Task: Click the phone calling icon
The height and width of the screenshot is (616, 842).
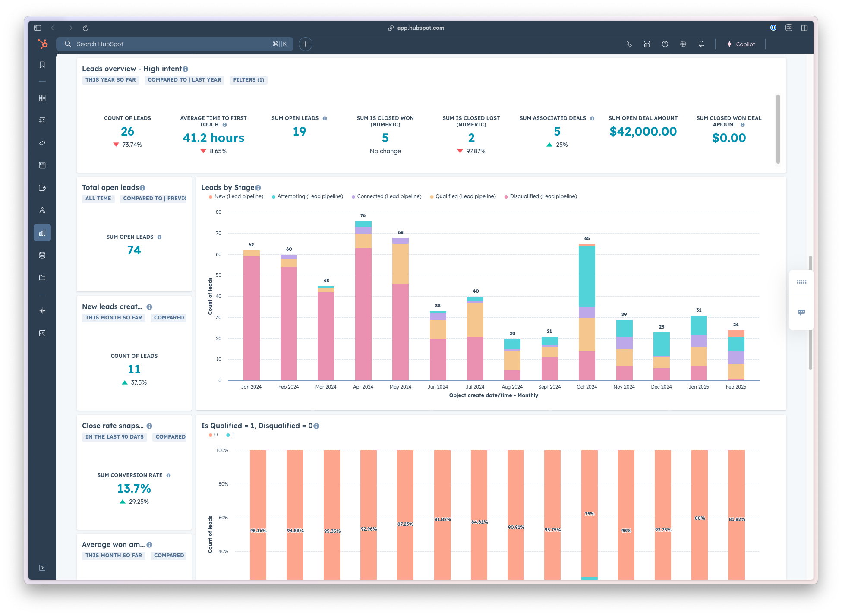Action: pos(629,44)
